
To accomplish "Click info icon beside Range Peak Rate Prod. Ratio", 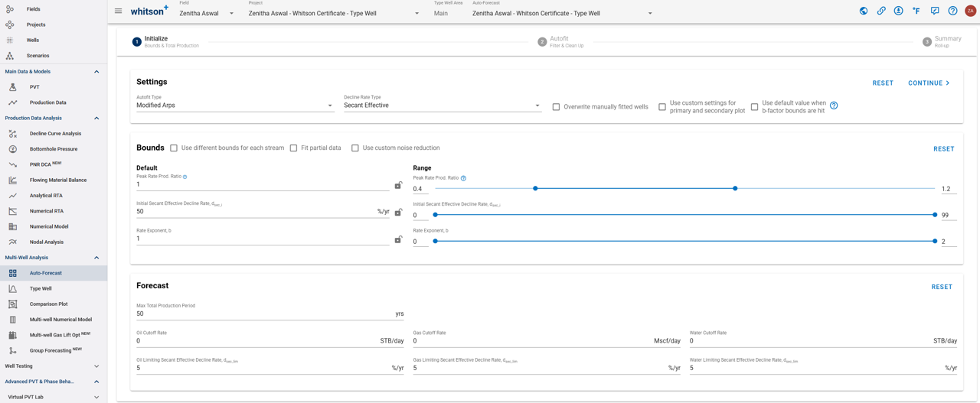I will pyautogui.click(x=463, y=178).
